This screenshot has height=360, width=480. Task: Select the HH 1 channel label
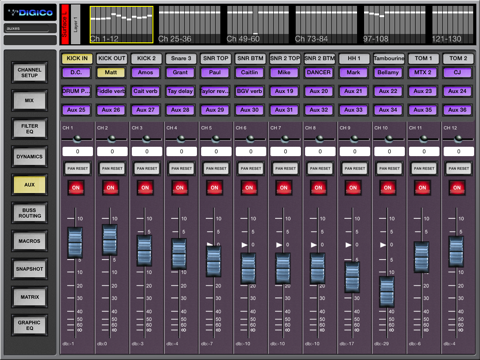(x=354, y=58)
